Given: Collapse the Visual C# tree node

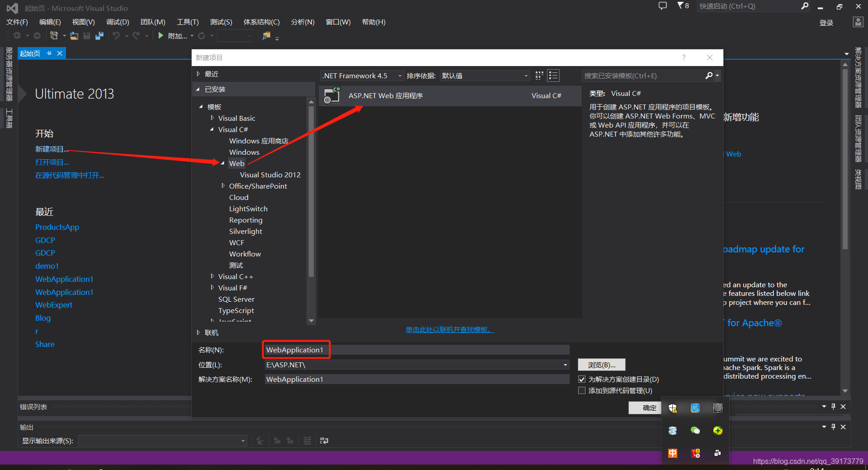Looking at the screenshot, I should coord(212,129).
